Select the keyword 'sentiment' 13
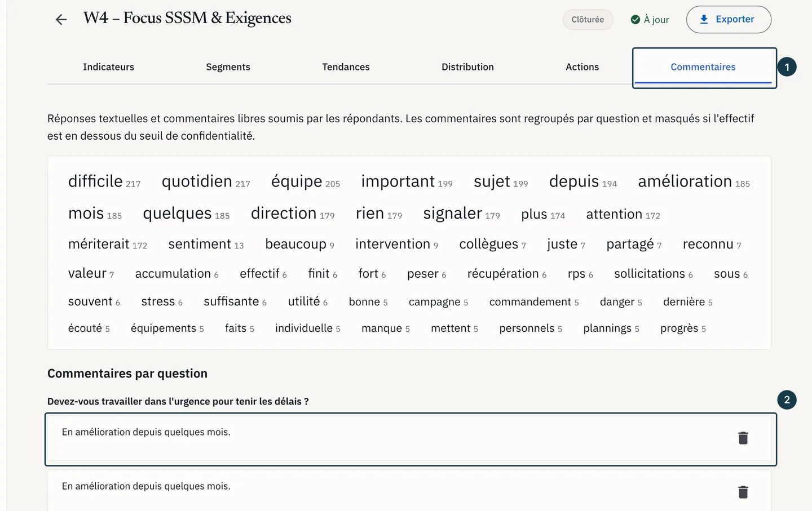This screenshot has height=511, width=812. point(206,244)
